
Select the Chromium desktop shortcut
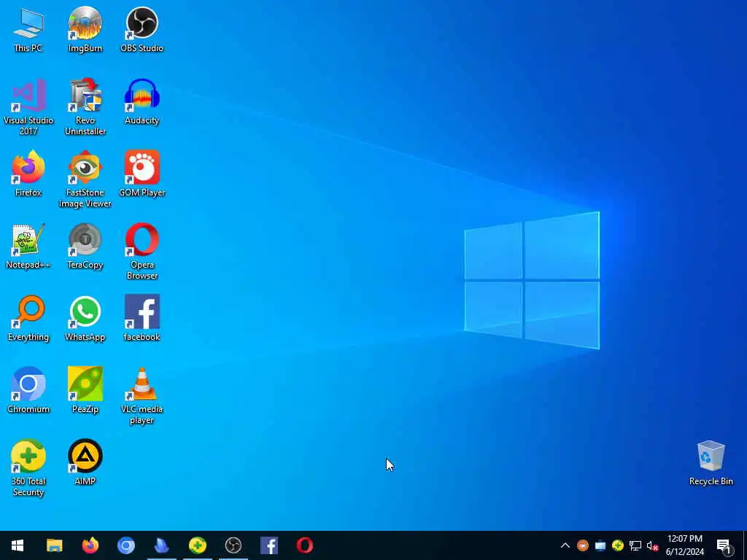28,391
